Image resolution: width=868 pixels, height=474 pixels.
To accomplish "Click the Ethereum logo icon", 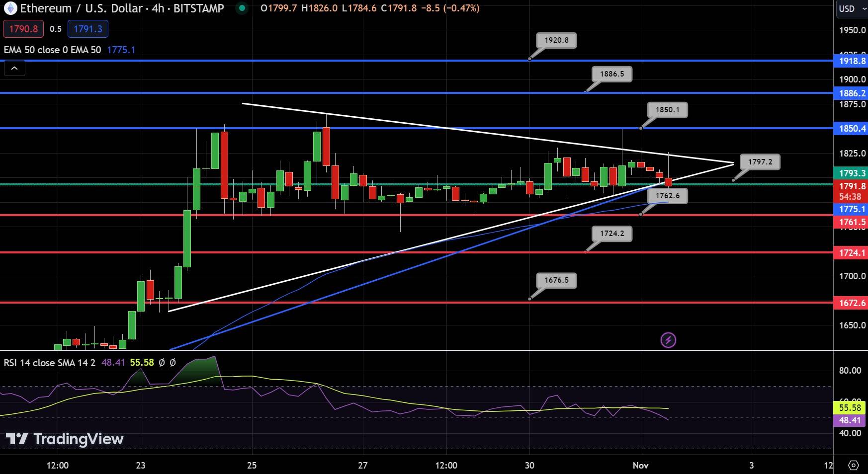I will point(10,8).
